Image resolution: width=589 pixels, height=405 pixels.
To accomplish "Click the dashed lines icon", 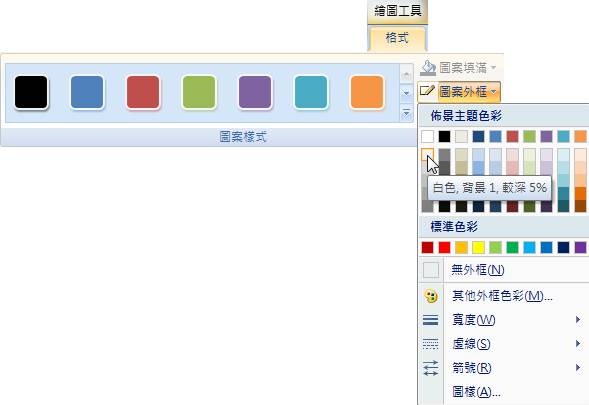I will [x=430, y=344].
